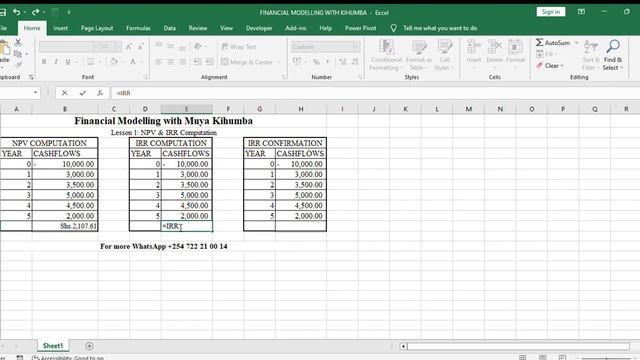Click the Clear eraser icon
The height and width of the screenshot is (360, 640).
pyautogui.click(x=540, y=65)
